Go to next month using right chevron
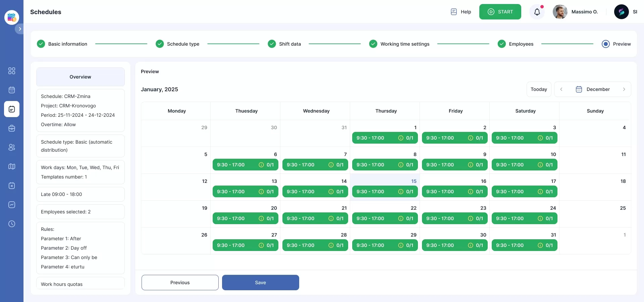644x302 pixels. pyautogui.click(x=624, y=89)
